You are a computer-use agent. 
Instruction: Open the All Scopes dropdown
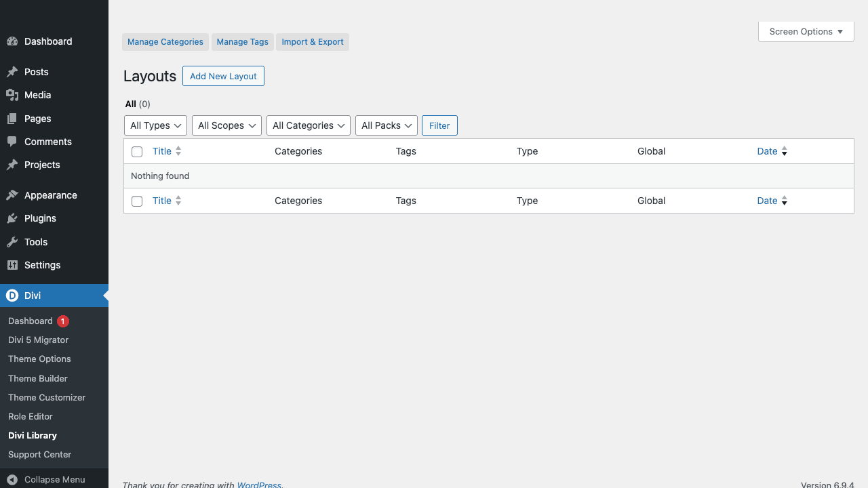(226, 125)
